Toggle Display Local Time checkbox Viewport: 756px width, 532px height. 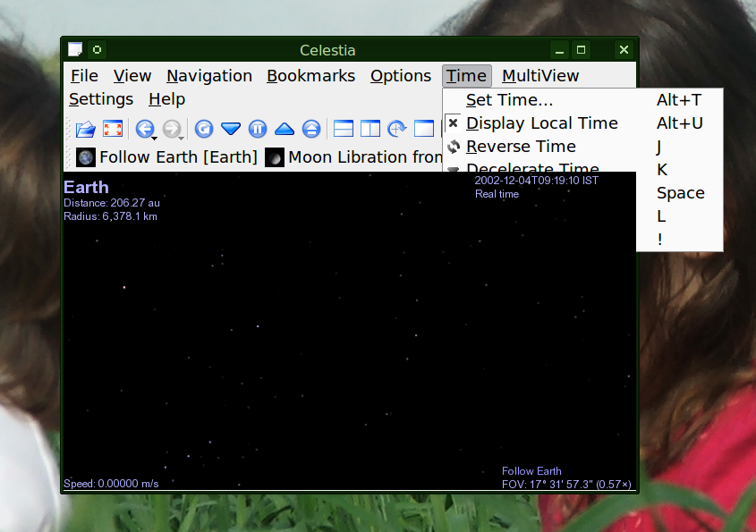[454, 123]
